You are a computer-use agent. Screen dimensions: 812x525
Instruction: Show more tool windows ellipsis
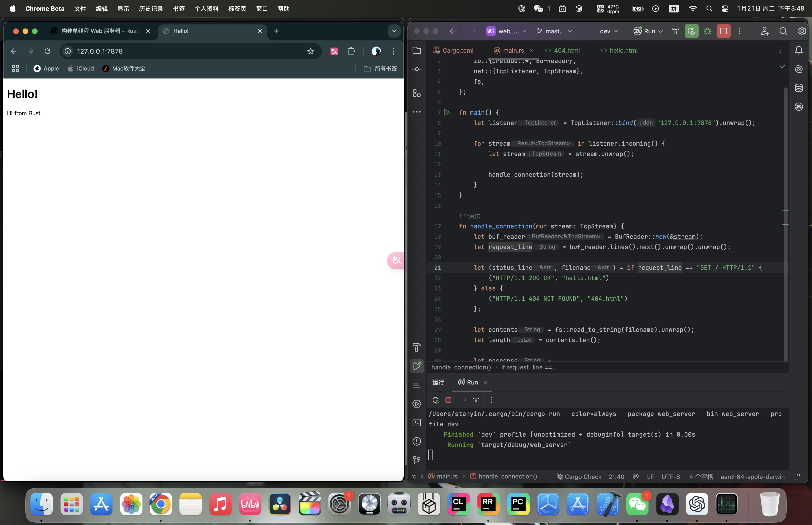417,112
